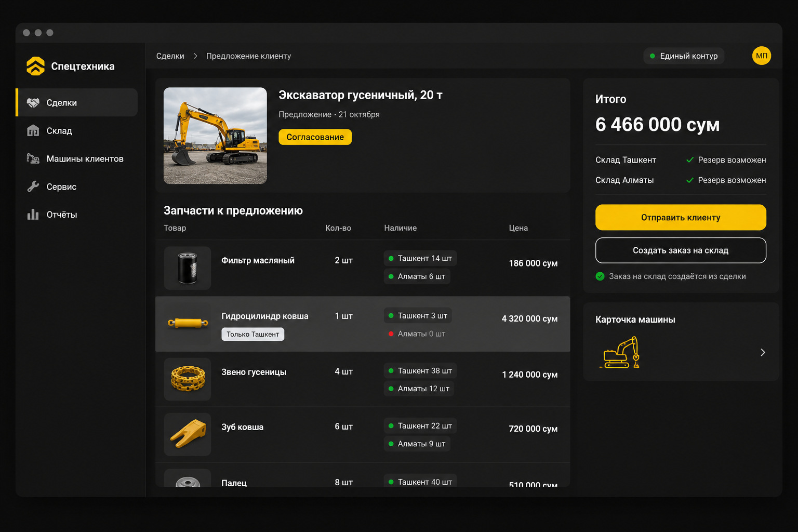
Task: Click green checkmark beside Склад Алматы
Action: pyautogui.click(x=690, y=180)
